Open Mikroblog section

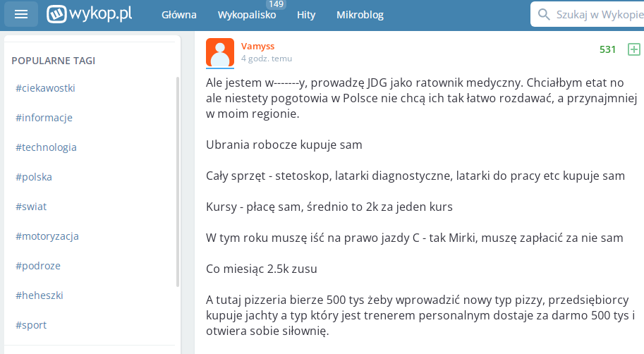pyautogui.click(x=360, y=15)
